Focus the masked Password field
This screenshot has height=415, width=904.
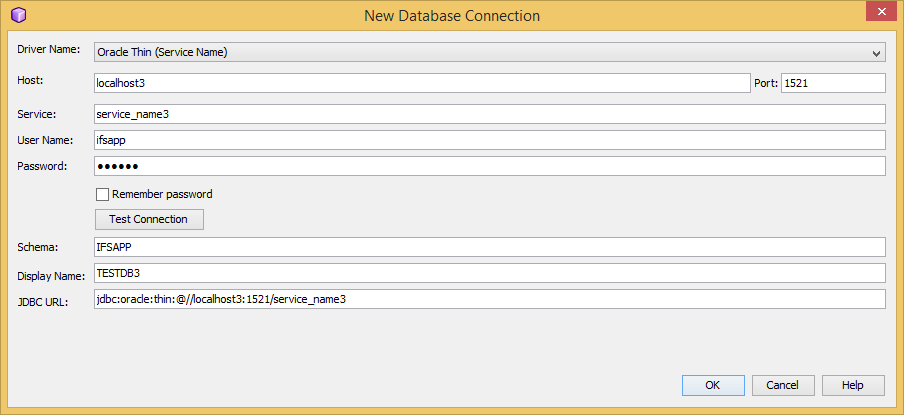point(489,166)
